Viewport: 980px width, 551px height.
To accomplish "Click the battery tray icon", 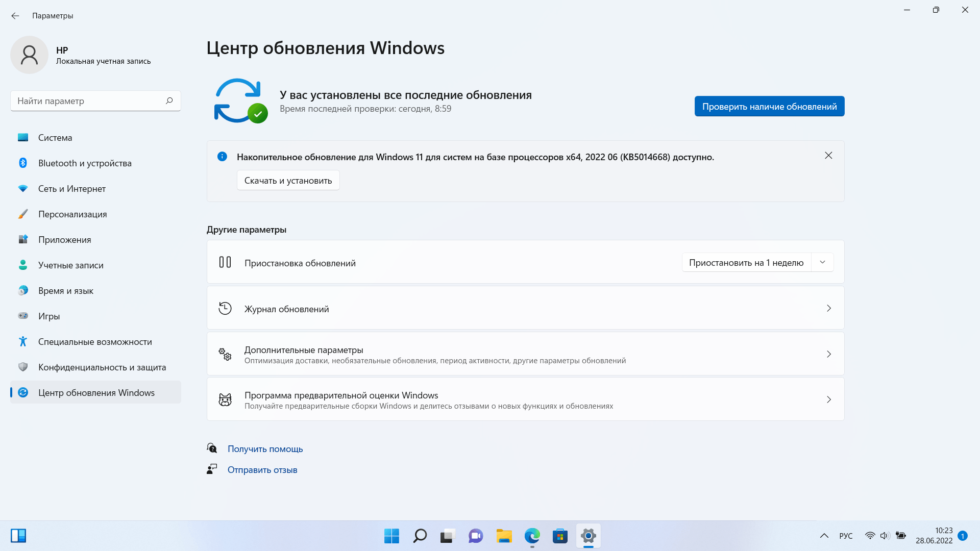I will click(x=901, y=536).
